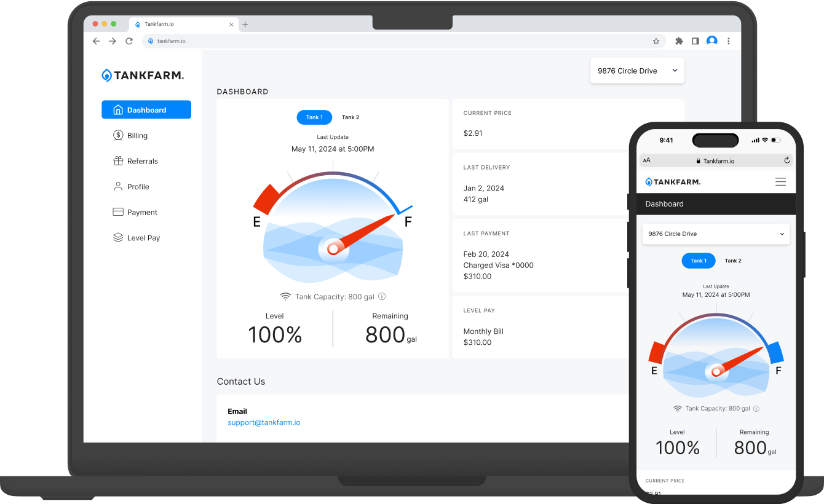
Task: Click the Payment card icon
Action: pyautogui.click(x=118, y=212)
